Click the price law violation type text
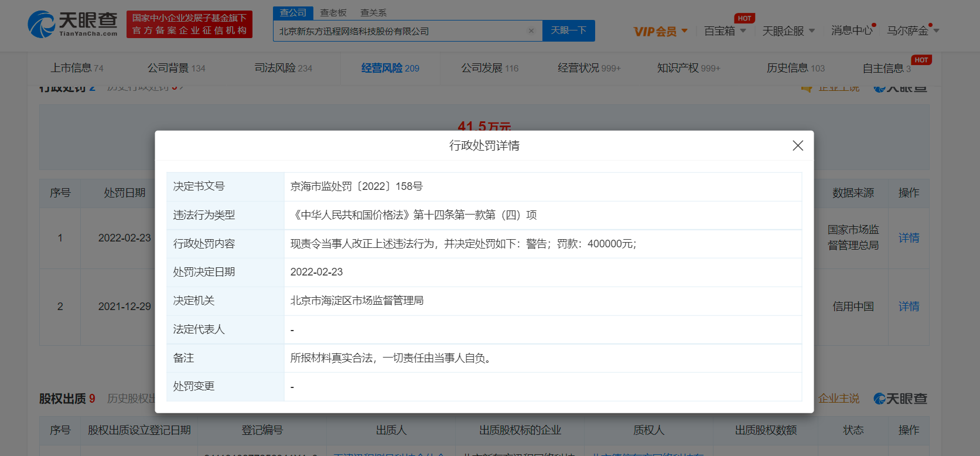 pyautogui.click(x=414, y=215)
